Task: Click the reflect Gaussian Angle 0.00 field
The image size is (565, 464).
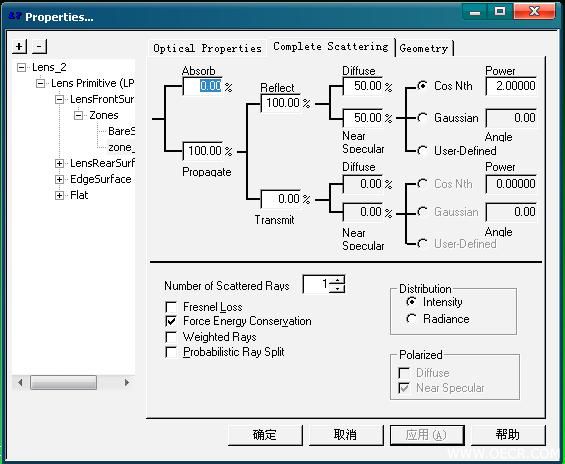Action: pyautogui.click(x=511, y=118)
